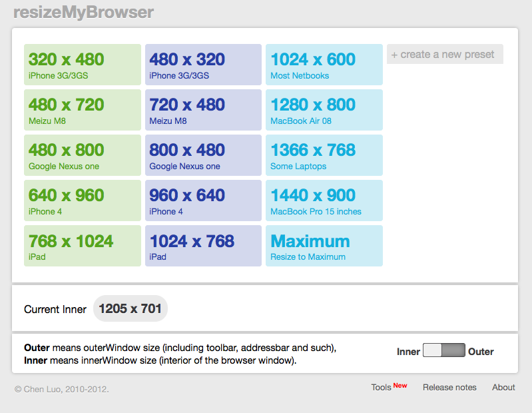Choose the 480 x 320 iPhone 3G/3GS preset
532x413 pixels.
(x=203, y=65)
